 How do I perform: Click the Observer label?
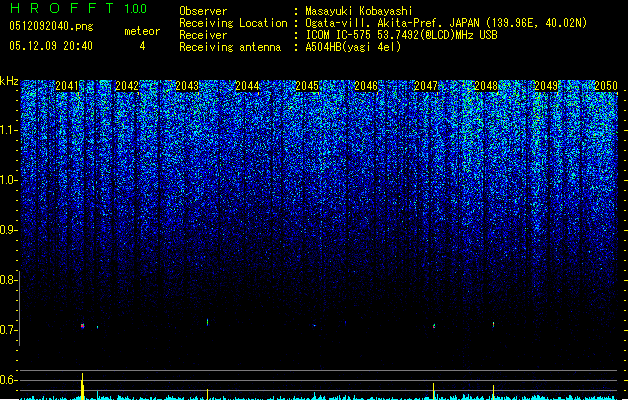click(203, 11)
